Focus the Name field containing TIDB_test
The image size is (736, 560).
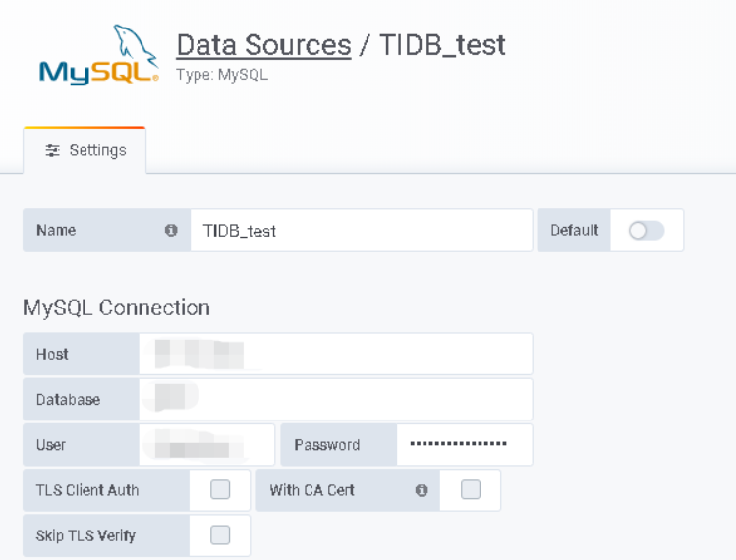click(x=362, y=230)
